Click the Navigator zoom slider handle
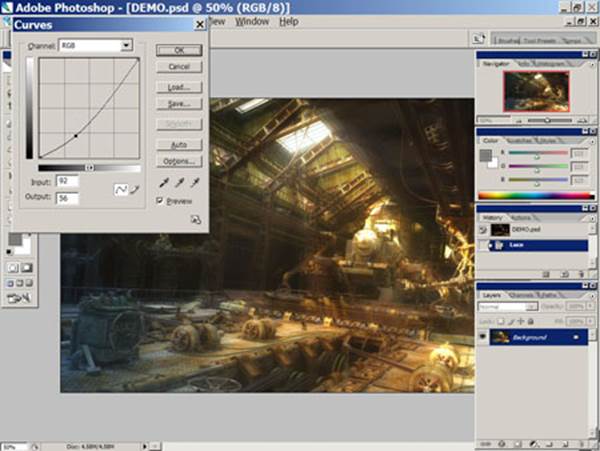600x451 pixels. pos(547,120)
